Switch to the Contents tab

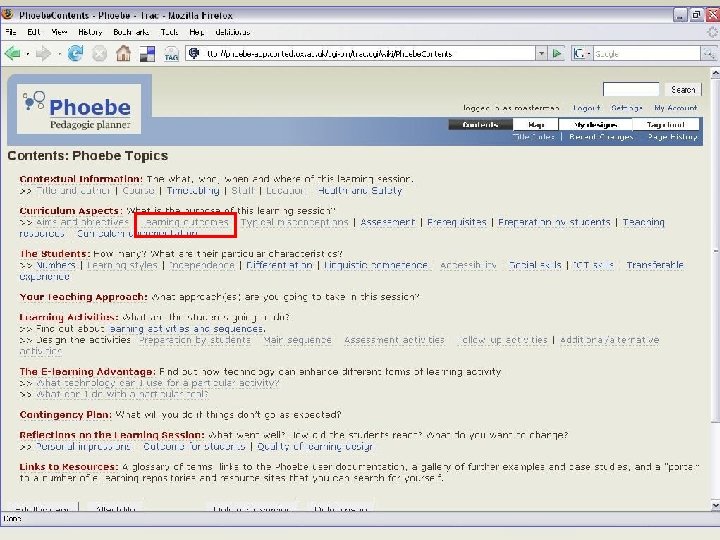(480, 124)
